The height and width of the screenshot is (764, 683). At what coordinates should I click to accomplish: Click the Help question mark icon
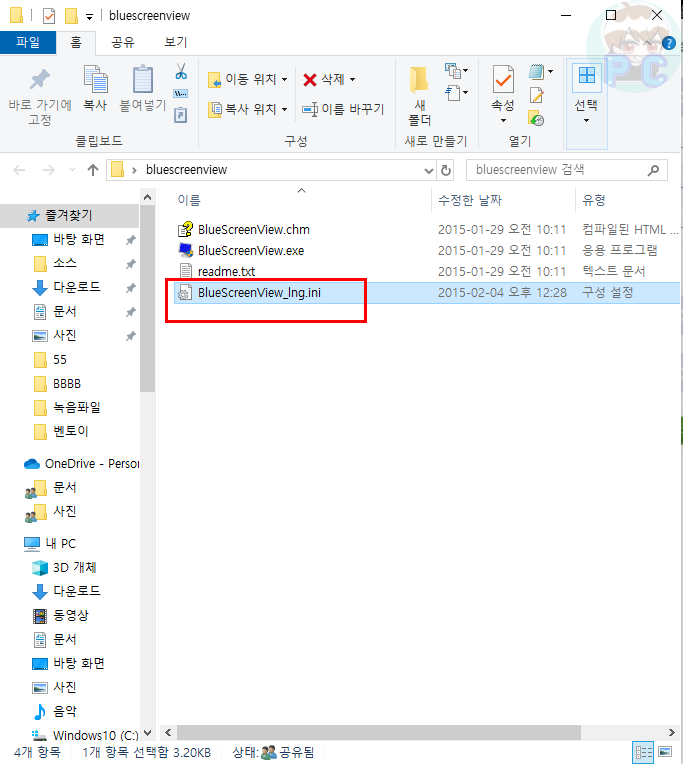click(668, 44)
